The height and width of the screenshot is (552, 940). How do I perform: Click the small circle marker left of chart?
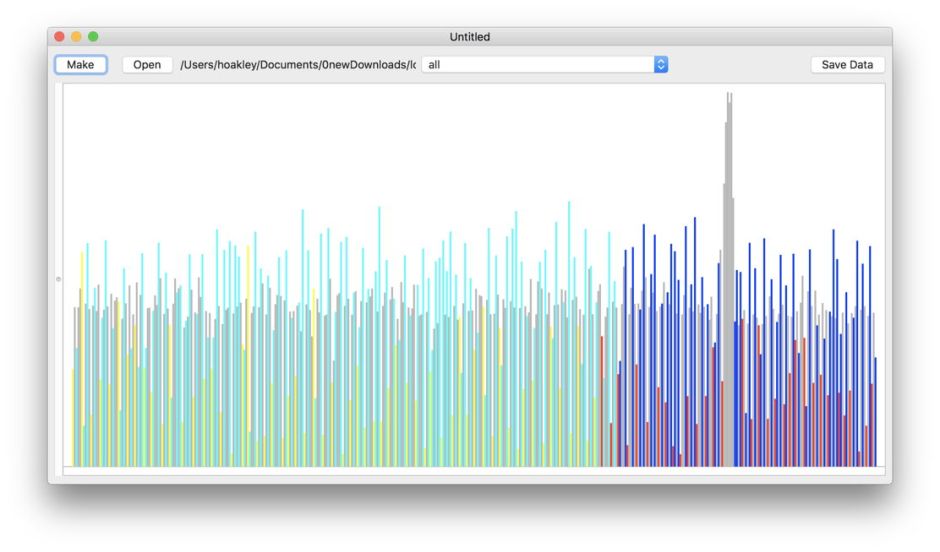pos(58,278)
